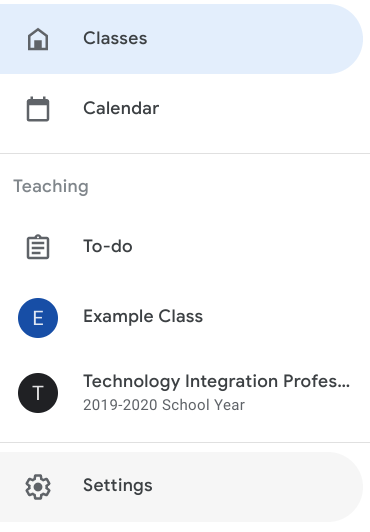
Task: Open the Example Class link
Action: coord(143,316)
